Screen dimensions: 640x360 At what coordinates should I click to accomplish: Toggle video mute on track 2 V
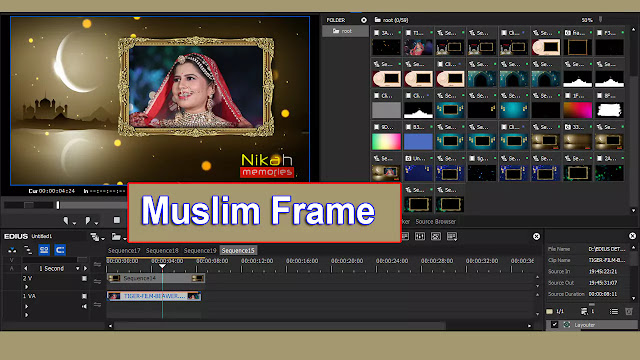[x=84, y=278]
